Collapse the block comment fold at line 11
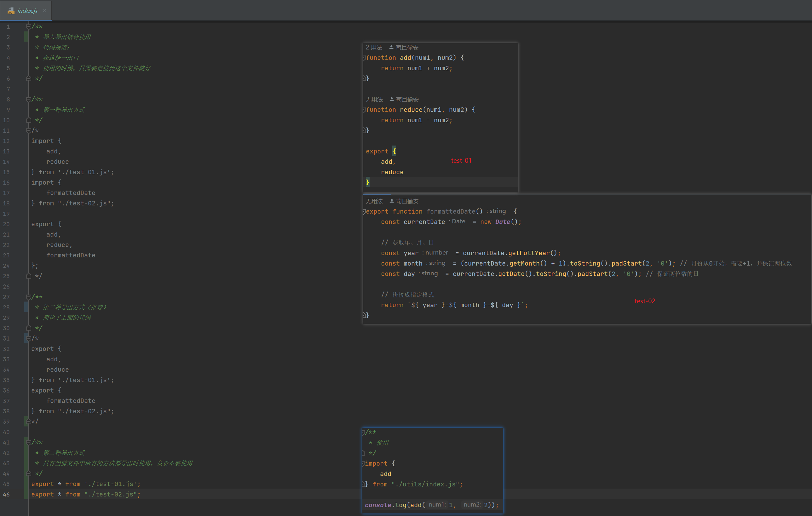 click(29, 131)
